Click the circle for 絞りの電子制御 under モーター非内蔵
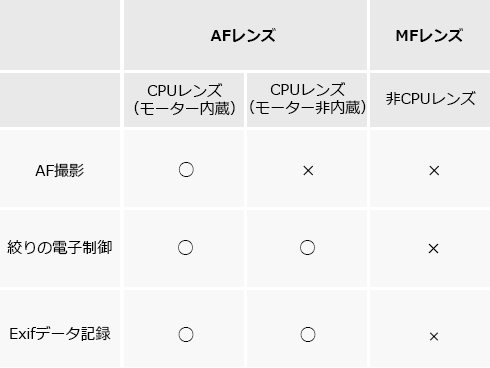Viewport: 490px width, 368px height. click(x=307, y=248)
